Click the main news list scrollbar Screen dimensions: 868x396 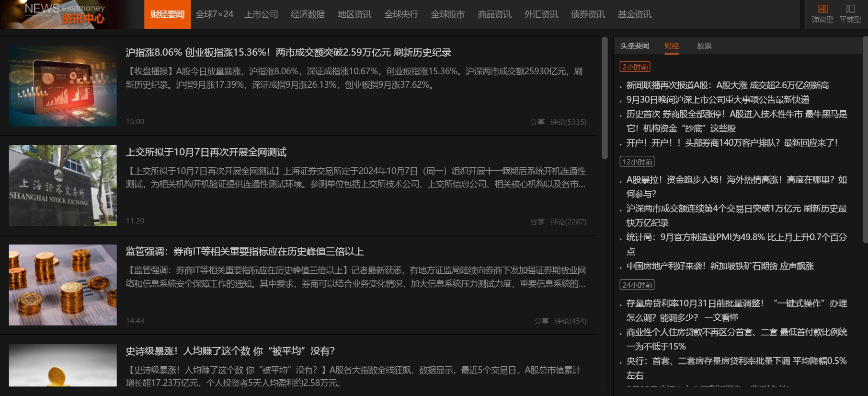pyautogui.click(x=605, y=98)
